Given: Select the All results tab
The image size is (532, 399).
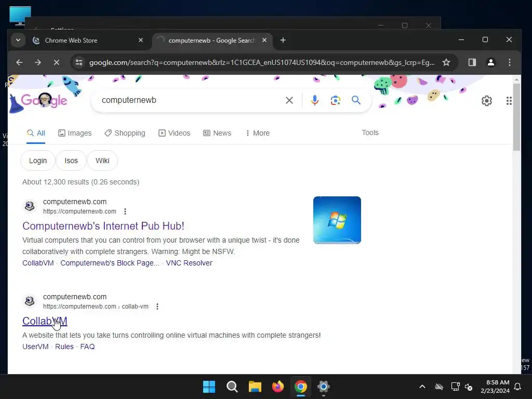Looking at the screenshot, I should click(x=36, y=133).
